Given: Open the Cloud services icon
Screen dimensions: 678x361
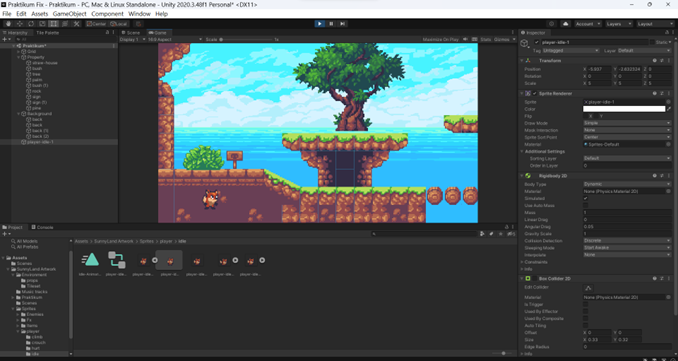Looking at the screenshot, I should 566,24.
